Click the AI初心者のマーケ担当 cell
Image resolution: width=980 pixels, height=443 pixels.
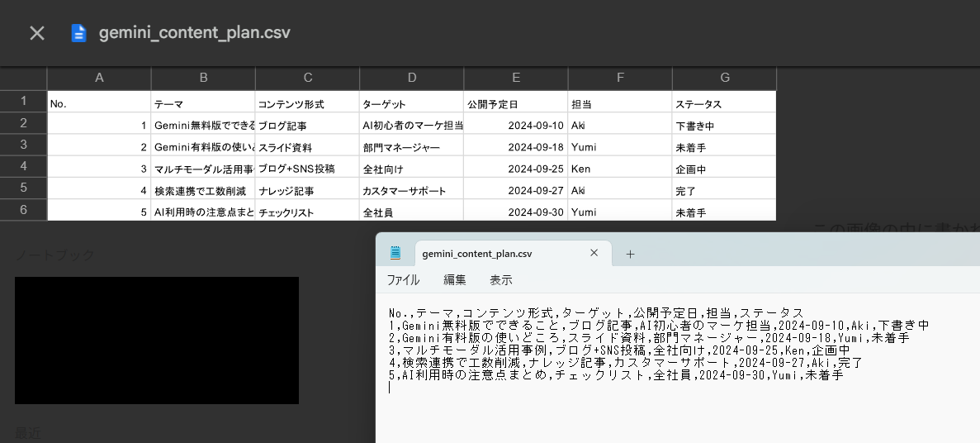pyautogui.click(x=412, y=124)
